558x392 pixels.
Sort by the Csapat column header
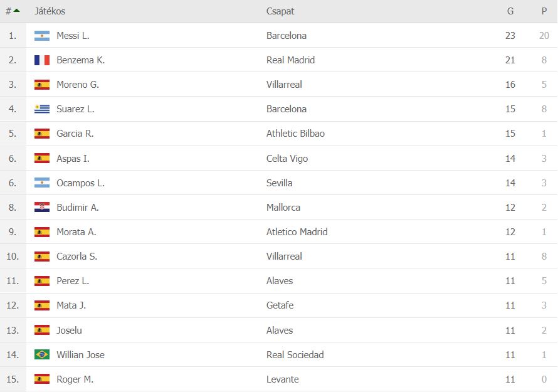point(280,11)
